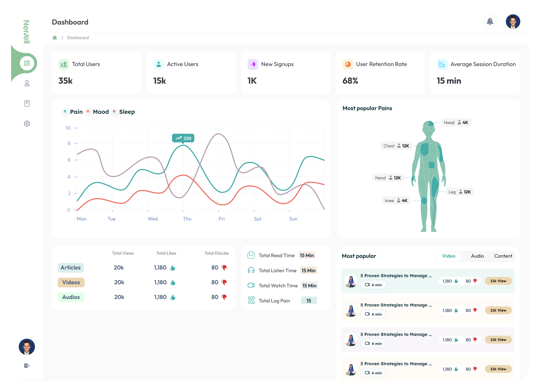
Task: Open the profile avatar at top right
Action: (x=513, y=22)
